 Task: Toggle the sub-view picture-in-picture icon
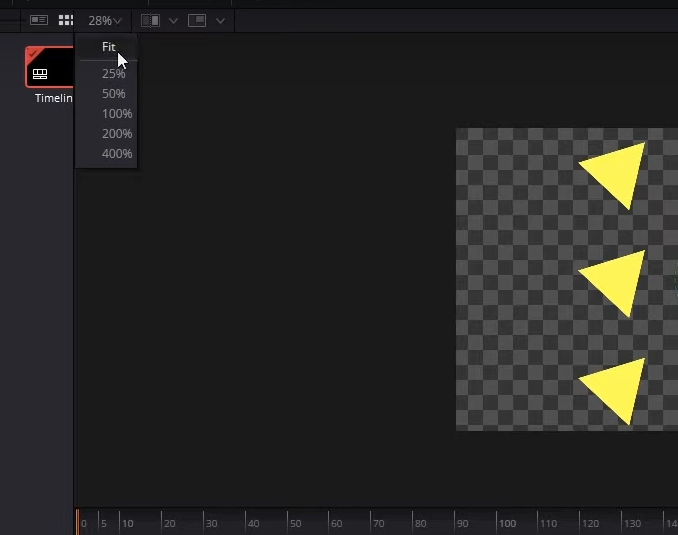coord(197,20)
